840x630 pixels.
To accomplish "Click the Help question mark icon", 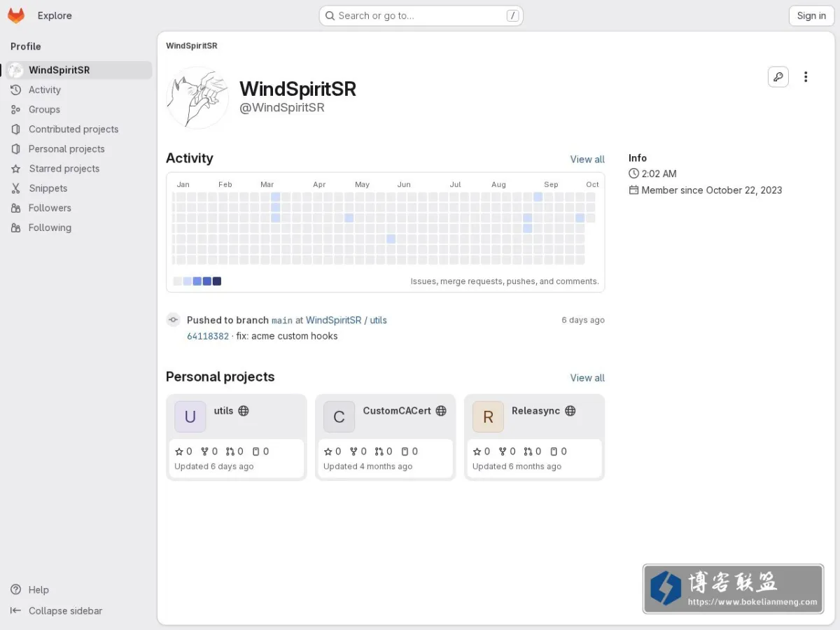I will pos(15,589).
